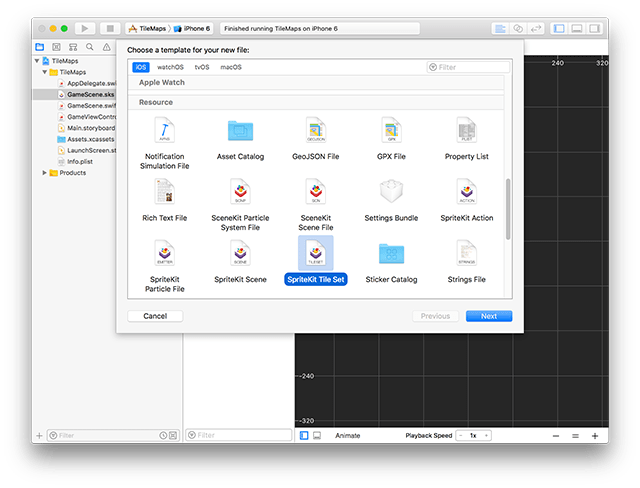640x488 pixels.
Task: Cancel the new file dialog
Action: click(155, 316)
